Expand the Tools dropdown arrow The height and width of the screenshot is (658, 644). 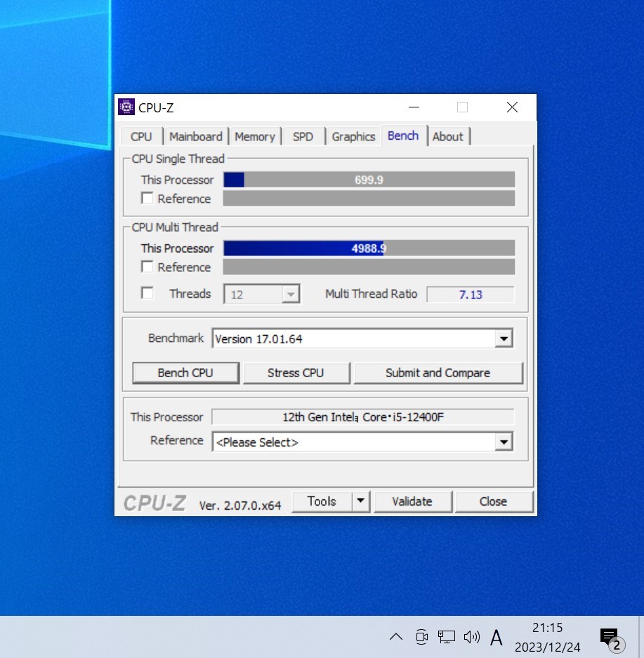click(361, 501)
